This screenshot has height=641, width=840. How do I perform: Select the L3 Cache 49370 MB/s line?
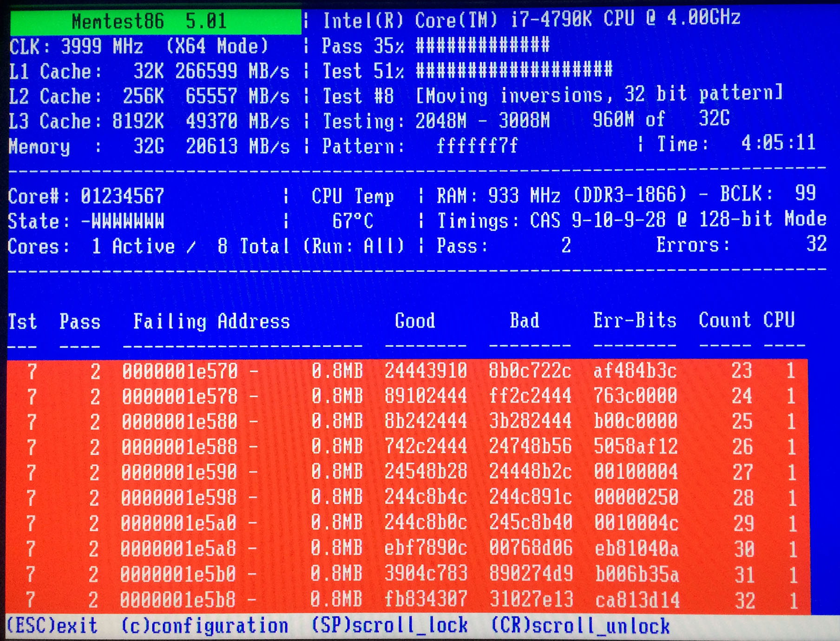point(150,121)
